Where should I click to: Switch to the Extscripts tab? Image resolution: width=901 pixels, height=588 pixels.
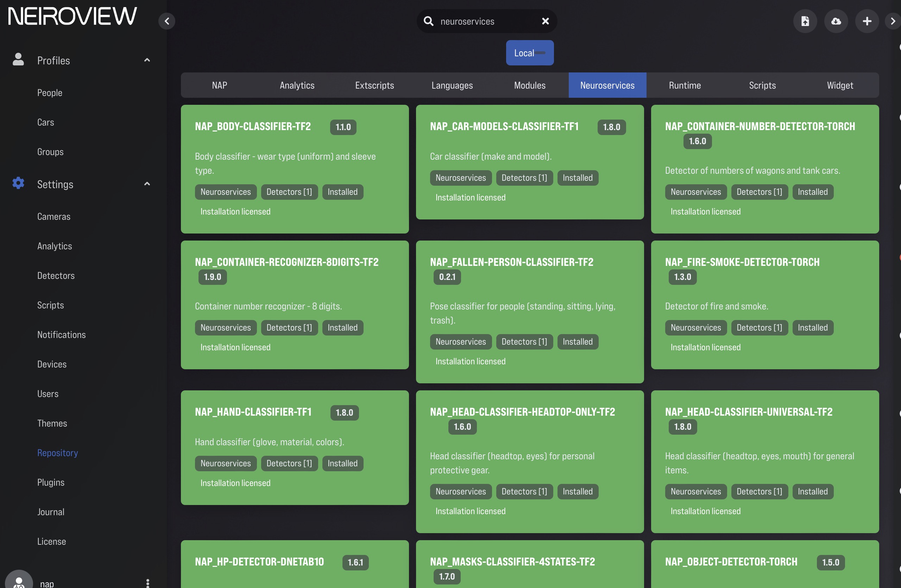(375, 85)
